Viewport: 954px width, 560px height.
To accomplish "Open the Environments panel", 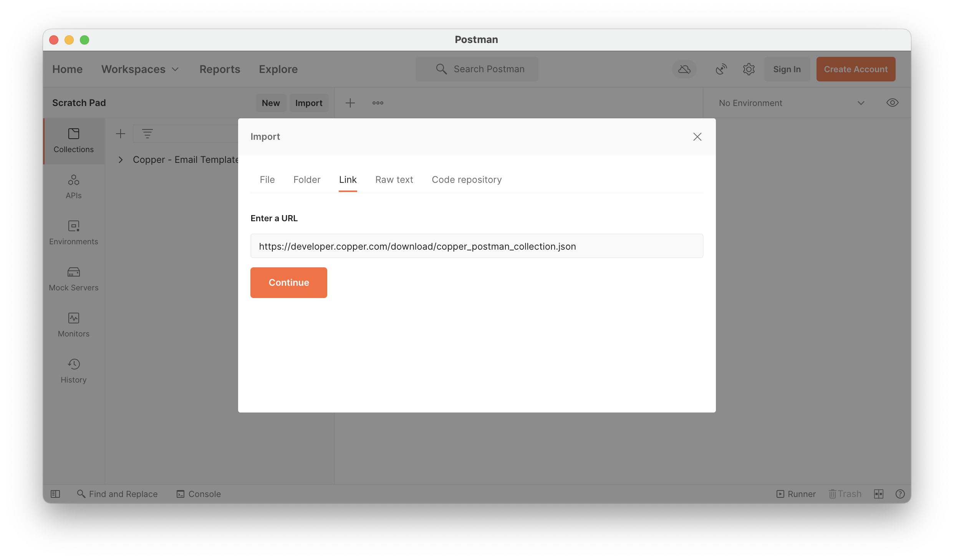I will [73, 233].
